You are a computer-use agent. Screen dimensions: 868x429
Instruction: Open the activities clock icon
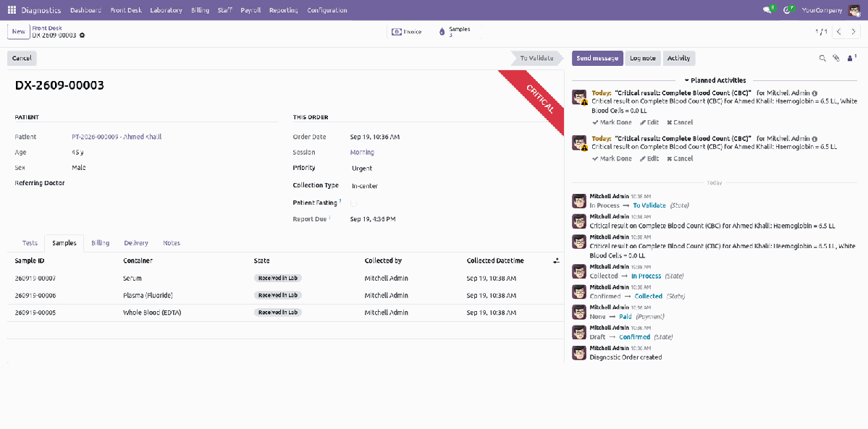point(787,10)
